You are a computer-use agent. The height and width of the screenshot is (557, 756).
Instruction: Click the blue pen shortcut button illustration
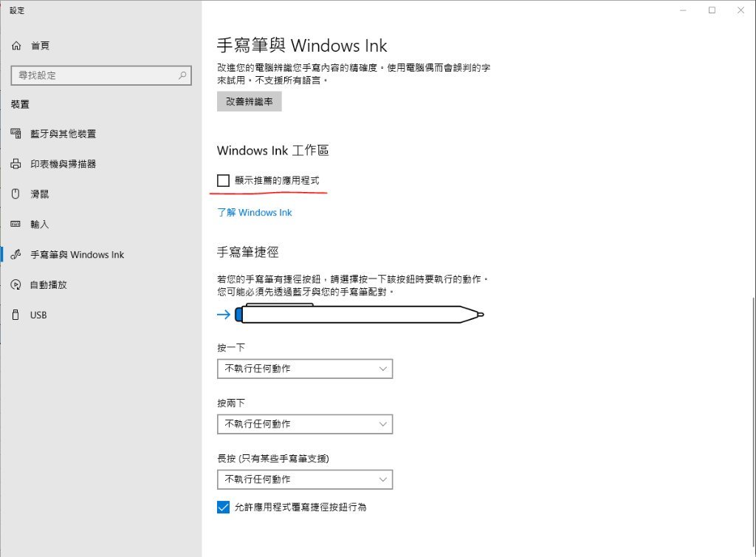(238, 315)
